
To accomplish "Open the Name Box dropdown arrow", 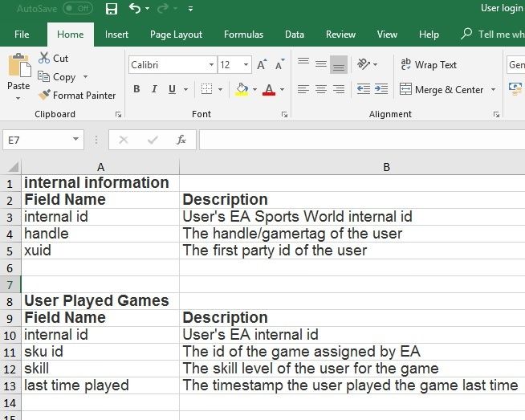I will 76,140.
